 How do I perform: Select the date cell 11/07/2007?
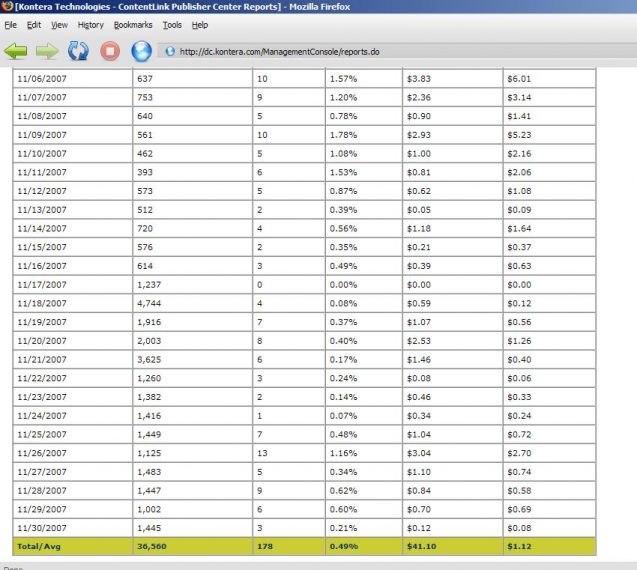[x=42, y=98]
